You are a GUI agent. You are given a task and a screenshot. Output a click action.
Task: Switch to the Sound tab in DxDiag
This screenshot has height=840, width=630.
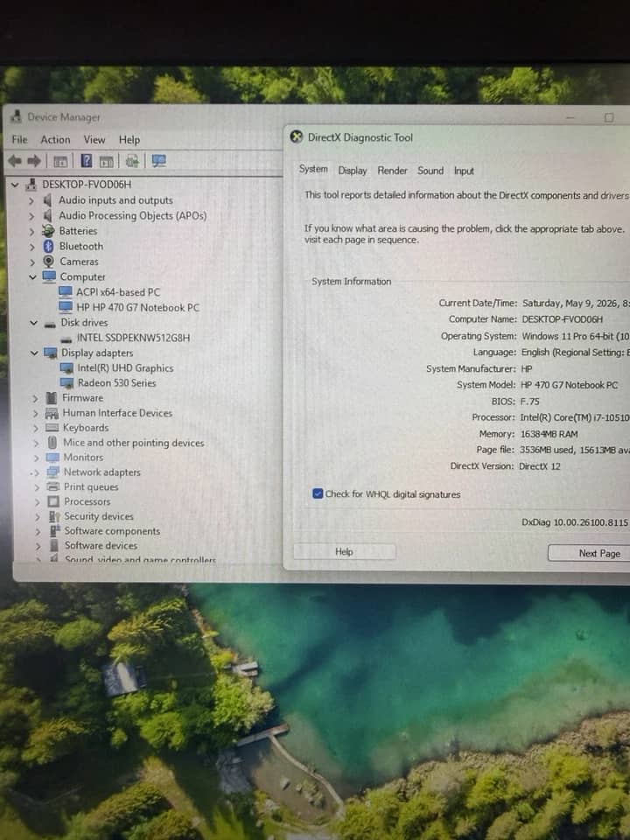(x=430, y=171)
